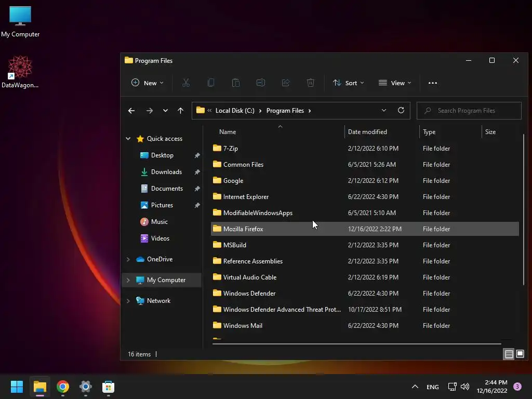Viewport: 532px width, 399px height.
Task: Unpin Desktop using its pin icon
Action: point(197,155)
